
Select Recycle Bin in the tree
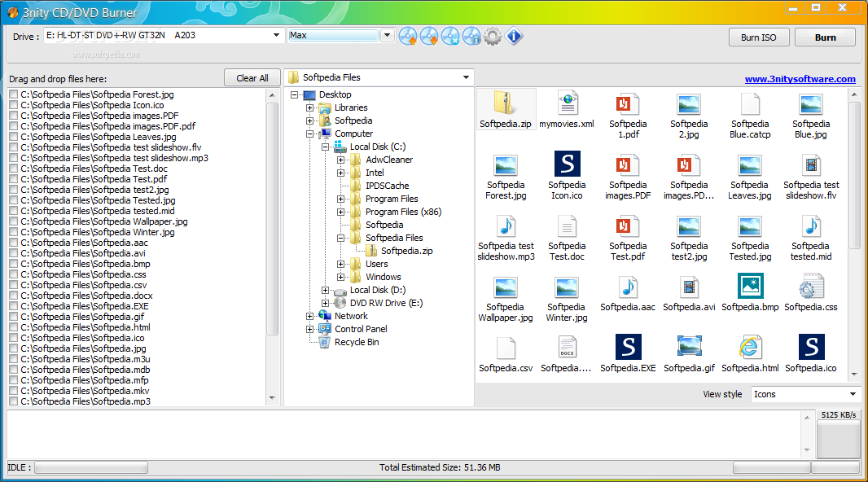click(x=357, y=342)
